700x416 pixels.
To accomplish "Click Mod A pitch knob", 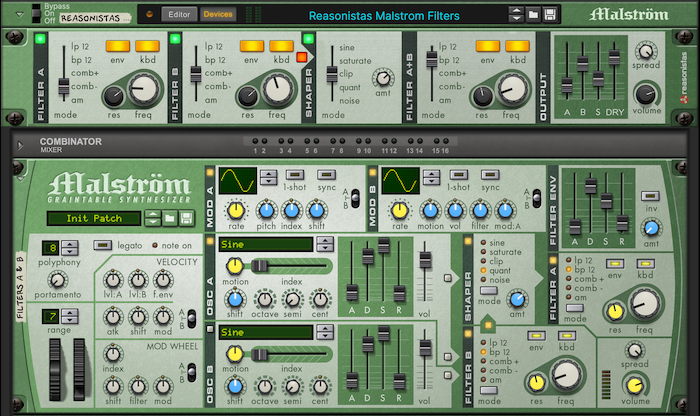I will coord(266,210).
